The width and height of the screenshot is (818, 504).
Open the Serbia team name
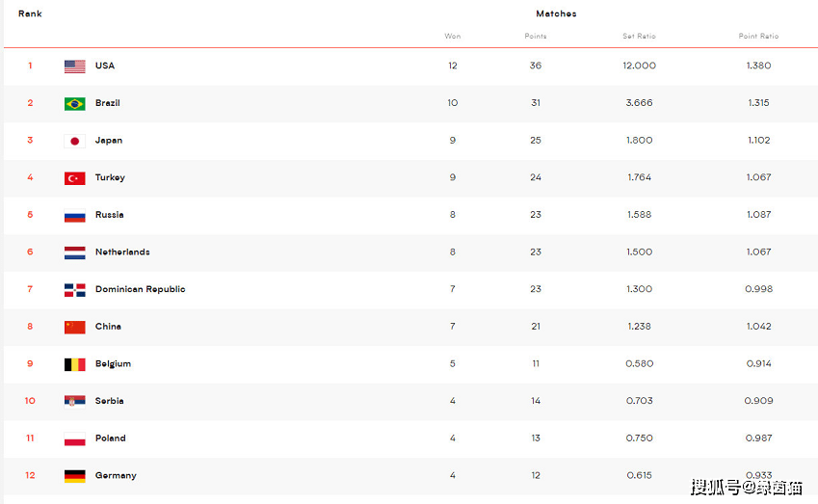[110, 401]
